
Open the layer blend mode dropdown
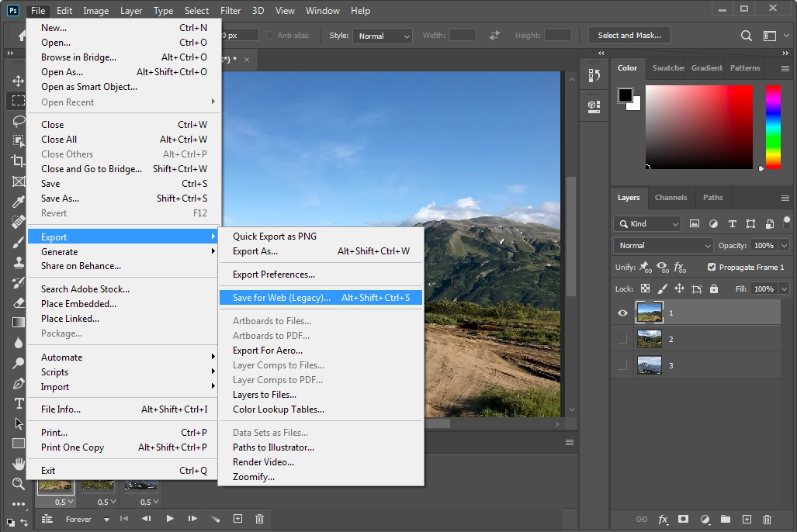pyautogui.click(x=662, y=245)
